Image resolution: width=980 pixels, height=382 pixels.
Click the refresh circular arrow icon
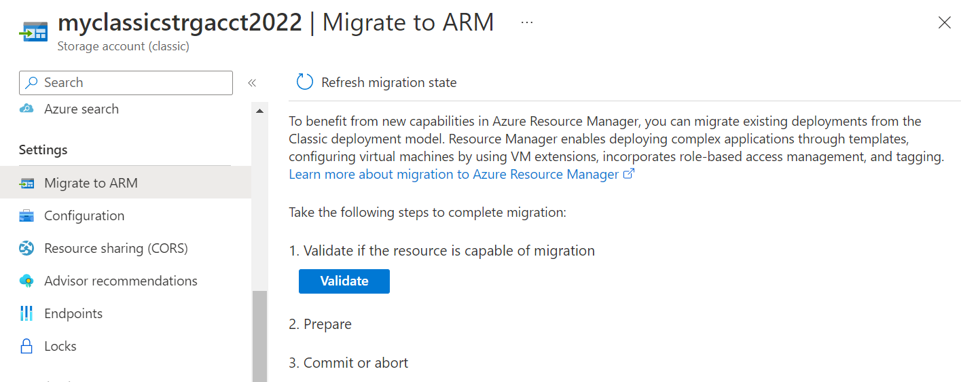[305, 82]
